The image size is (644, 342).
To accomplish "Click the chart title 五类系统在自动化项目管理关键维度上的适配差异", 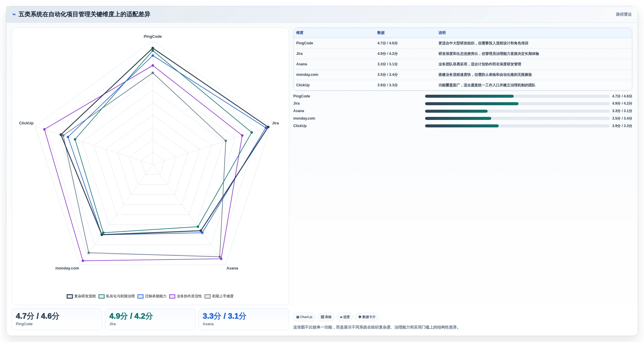I will pos(84,14).
